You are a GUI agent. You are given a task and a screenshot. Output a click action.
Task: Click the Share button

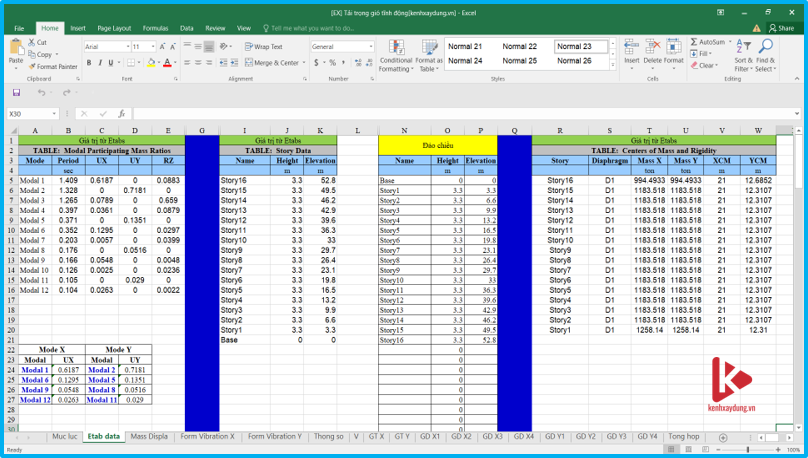(x=780, y=28)
